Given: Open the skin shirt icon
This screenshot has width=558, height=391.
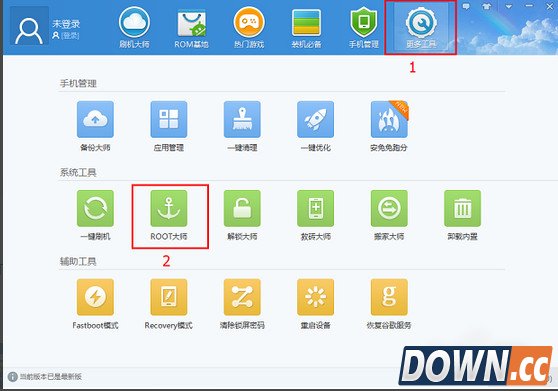Looking at the screenshot, I should tap(487, 6).
